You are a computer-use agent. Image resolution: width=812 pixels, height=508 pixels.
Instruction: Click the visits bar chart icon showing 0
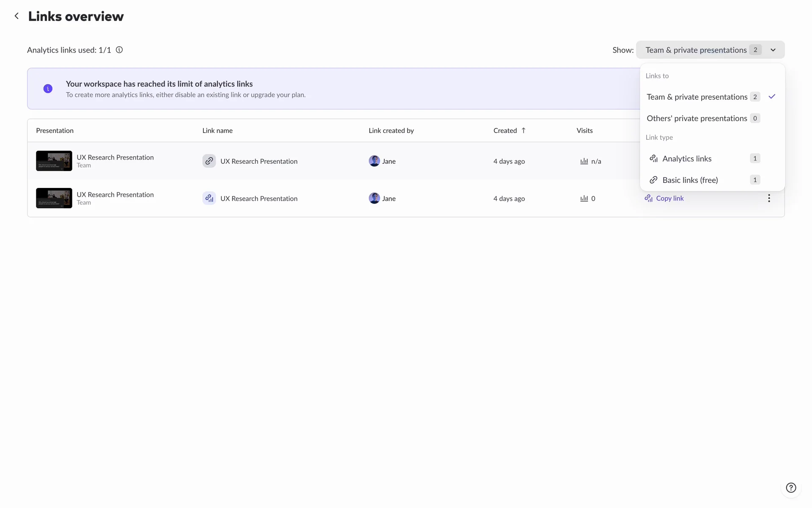pos(584,198)
